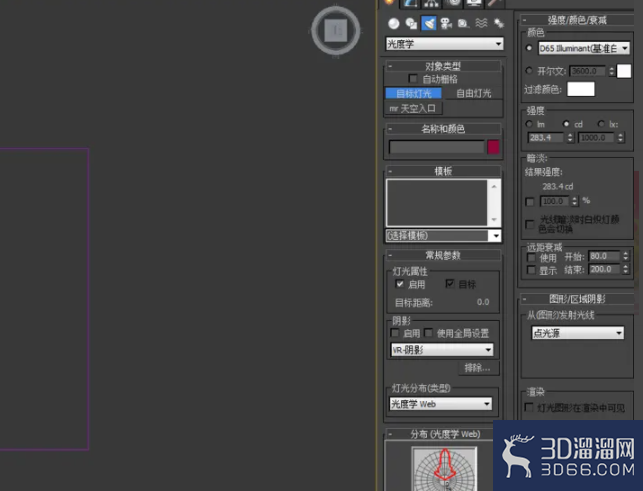Click the 排除... button
This screenshot has width=643, height=491.
478,368
